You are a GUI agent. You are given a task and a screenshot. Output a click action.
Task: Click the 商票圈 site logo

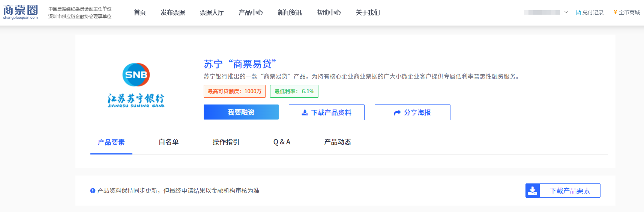click(21, 12)
